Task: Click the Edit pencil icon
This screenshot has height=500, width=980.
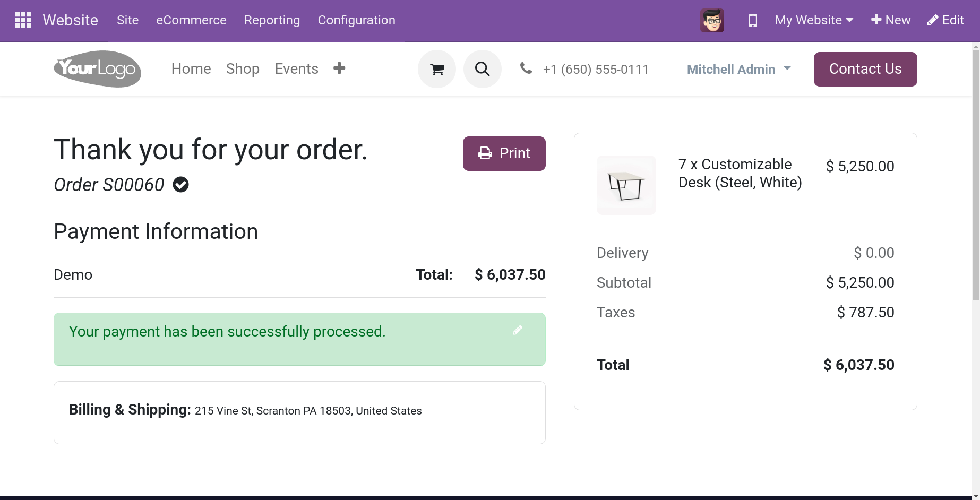Action: 945,20
